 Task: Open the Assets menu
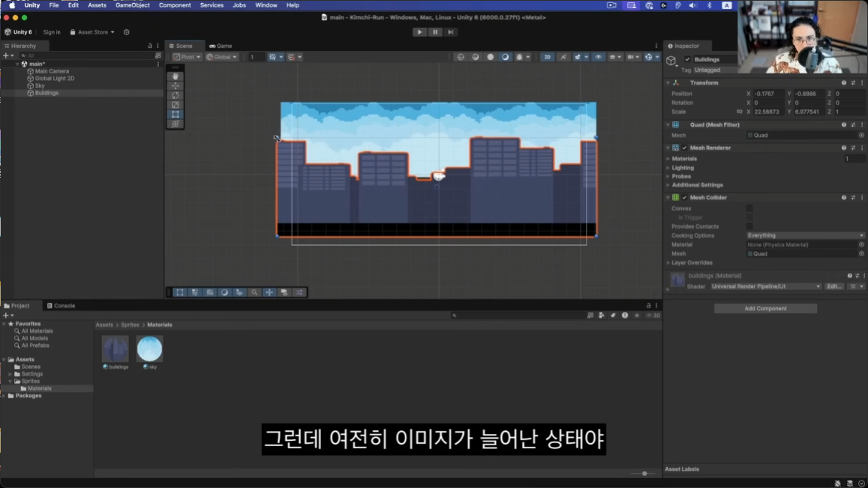coord(97,5)
